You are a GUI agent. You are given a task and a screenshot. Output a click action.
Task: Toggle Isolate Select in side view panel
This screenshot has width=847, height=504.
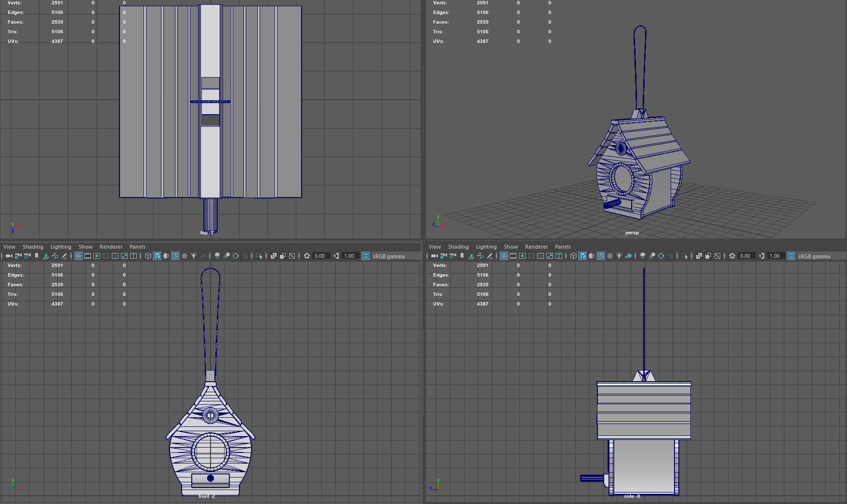pyautogui.click(x=685, y=256)
